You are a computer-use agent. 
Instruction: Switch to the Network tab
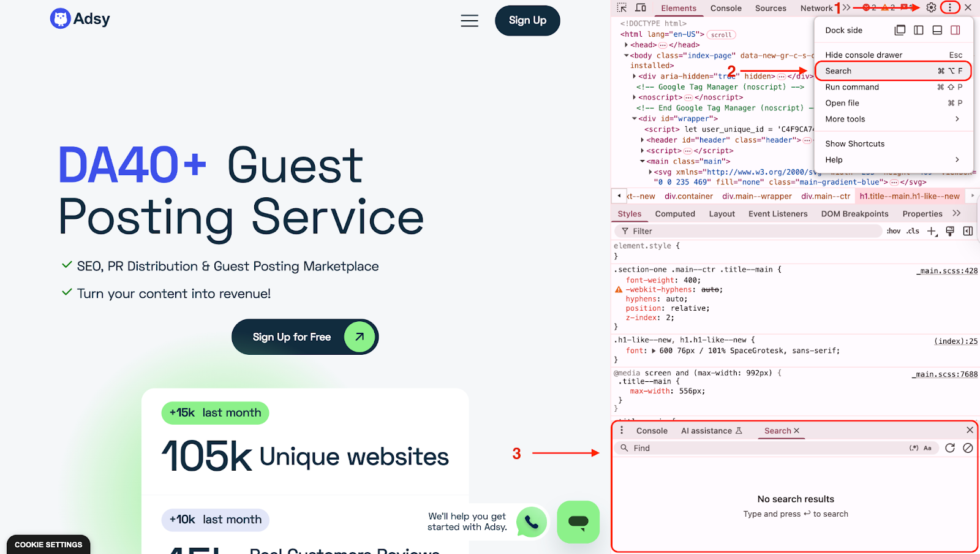[816, 8]
